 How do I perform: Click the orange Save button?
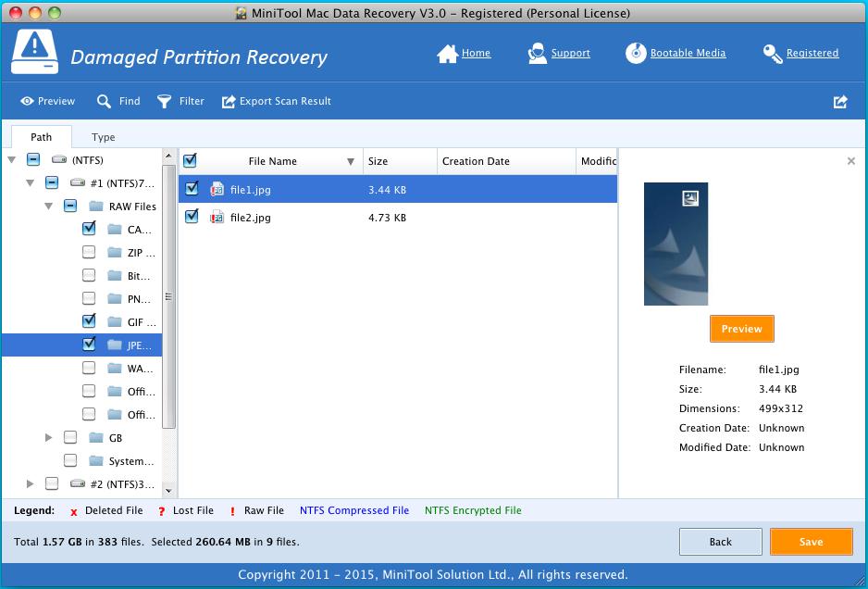pos(811,542)
